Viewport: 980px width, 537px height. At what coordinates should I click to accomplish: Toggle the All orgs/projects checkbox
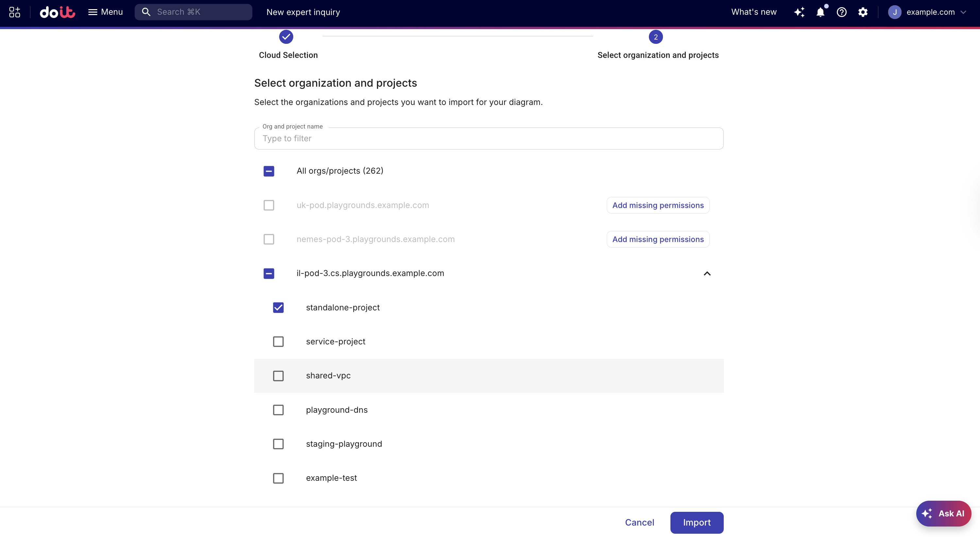(269, 171)
